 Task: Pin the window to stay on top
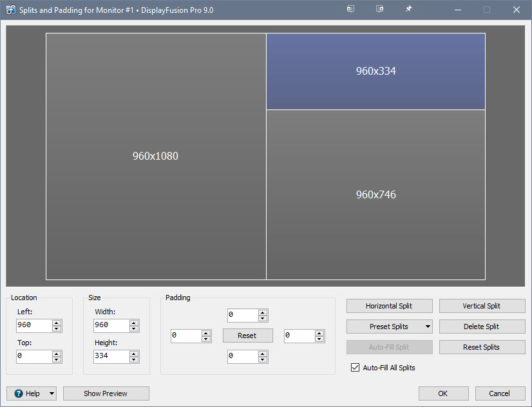tap(408, 9)
